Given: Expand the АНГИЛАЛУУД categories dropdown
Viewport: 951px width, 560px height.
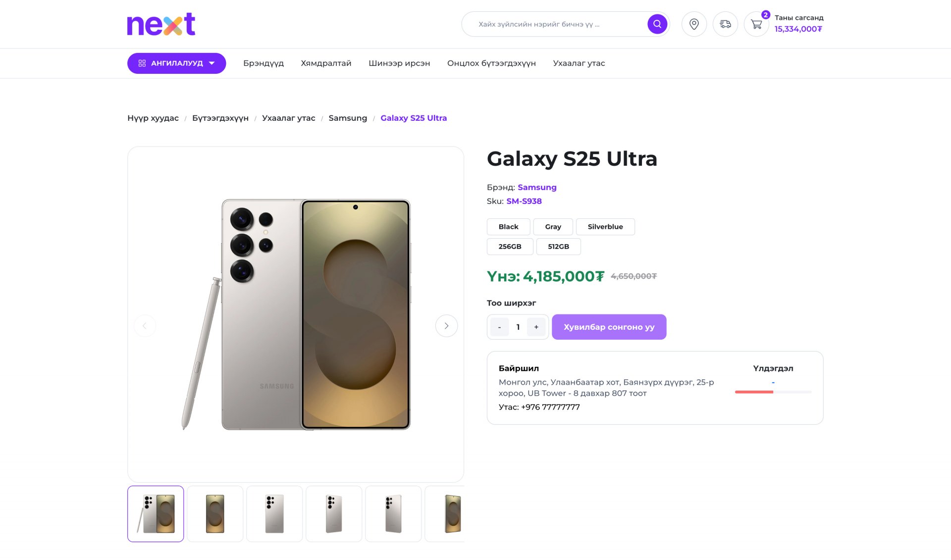Looking at the screenshot, I should (176, 63).
